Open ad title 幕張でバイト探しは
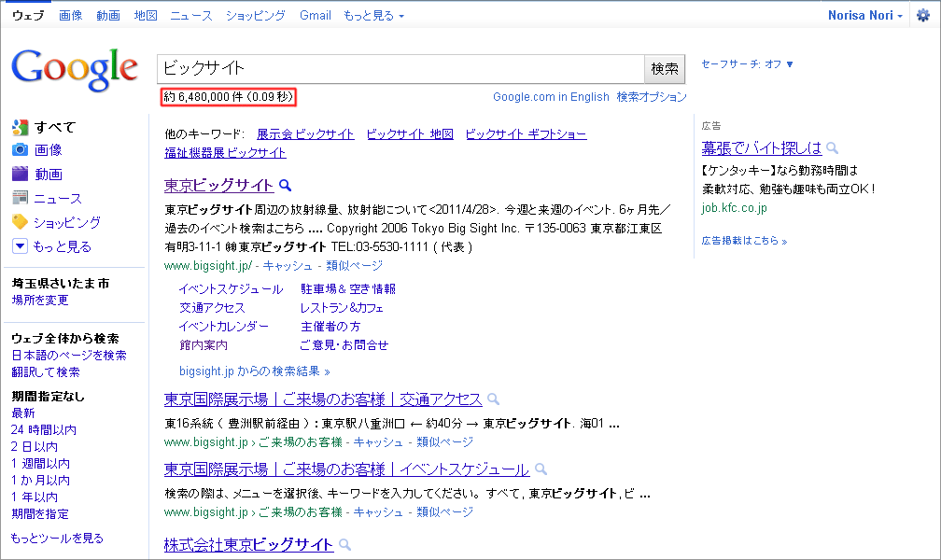The width and height of the screenshot is (941, 560). coord(762,147)
